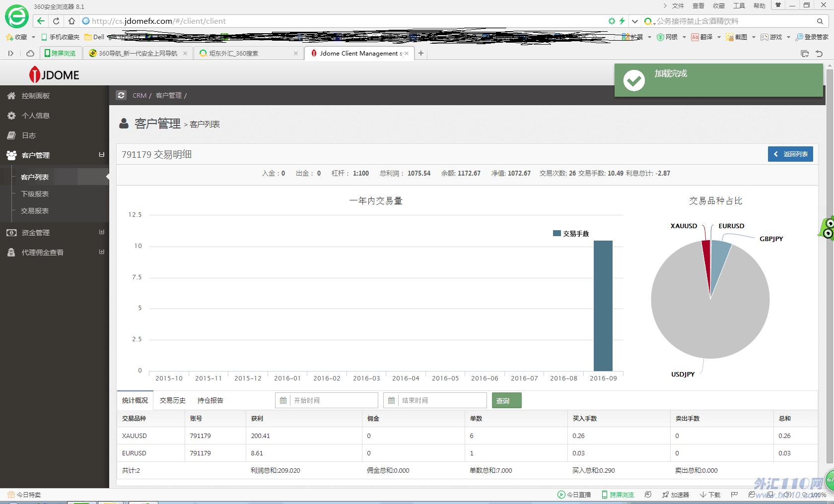Click the users icon beside 客户管理

(x=11, y=155)
